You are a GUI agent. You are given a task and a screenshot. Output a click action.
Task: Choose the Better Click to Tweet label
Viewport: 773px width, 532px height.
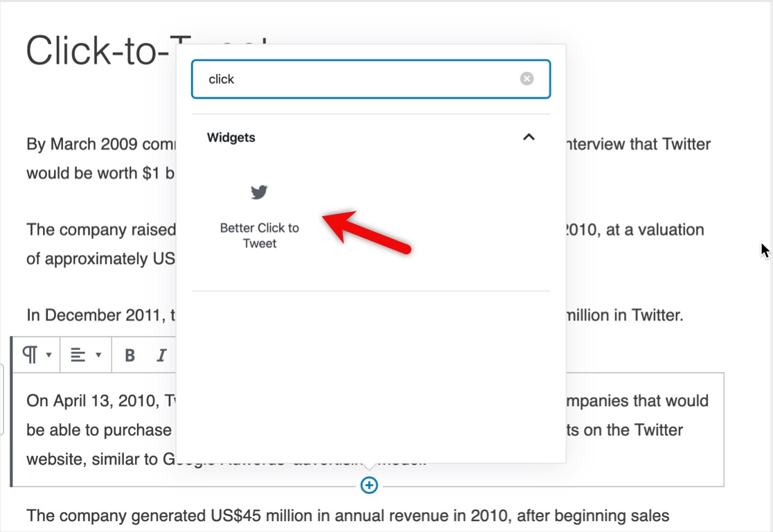260,236
